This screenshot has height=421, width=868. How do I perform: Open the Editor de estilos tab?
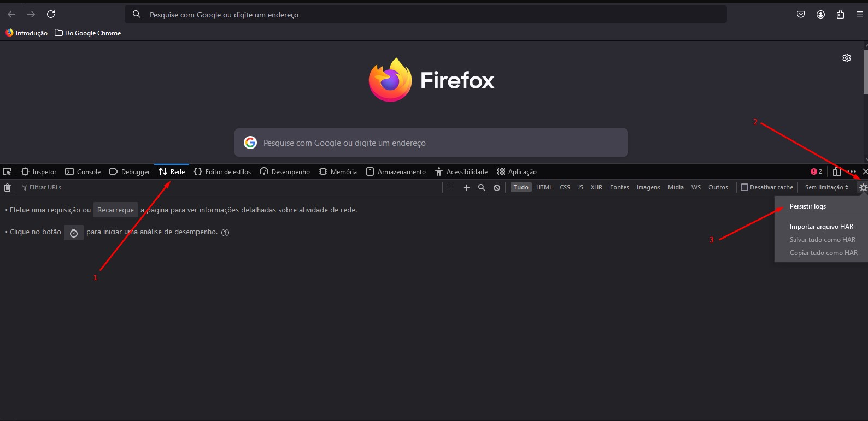click(222, 171)
